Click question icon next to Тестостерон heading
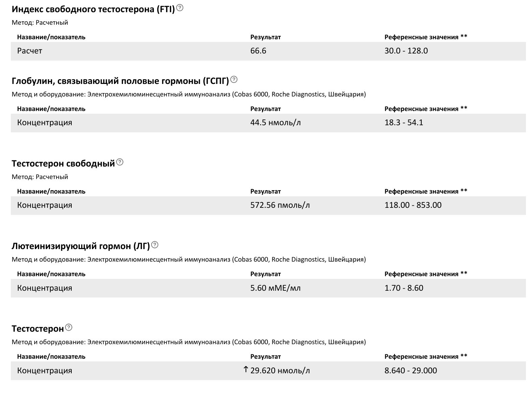The height and width of the screenshot is (399, 532). 69,327
